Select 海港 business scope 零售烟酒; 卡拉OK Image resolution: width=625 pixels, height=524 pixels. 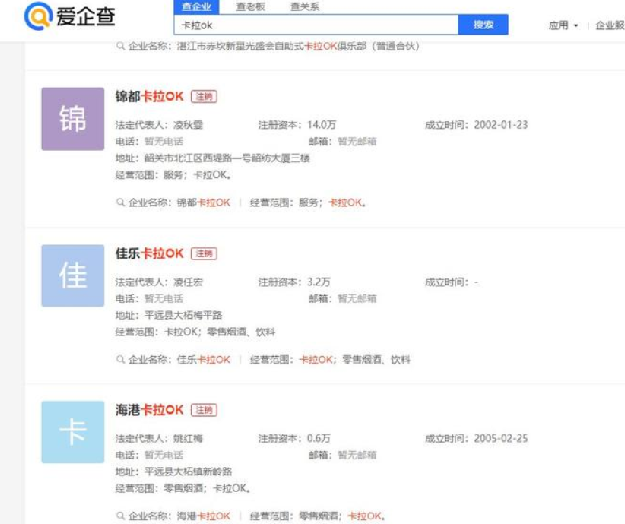pos(207,489)
